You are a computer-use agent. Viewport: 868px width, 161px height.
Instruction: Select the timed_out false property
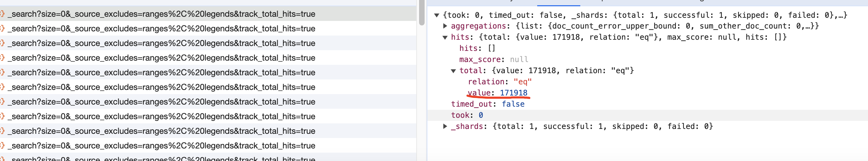pyautogui.click(x=488, y=104)
